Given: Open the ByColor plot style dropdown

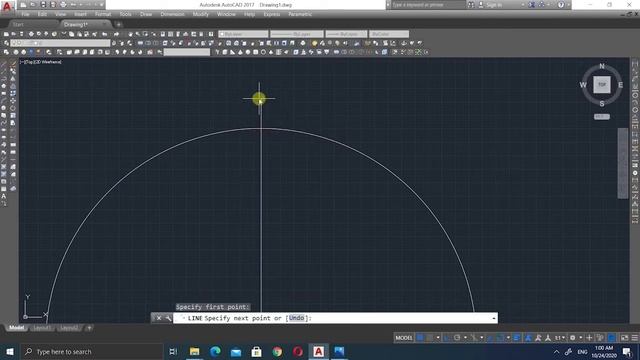Looking at the screenshot, I should [x=389, y=34].
